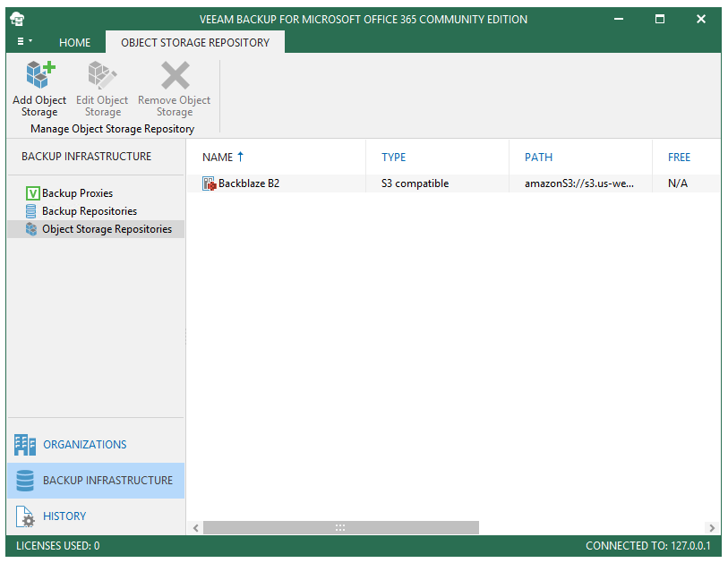Click the Backup Proxies icon in tree

(32, 193)
